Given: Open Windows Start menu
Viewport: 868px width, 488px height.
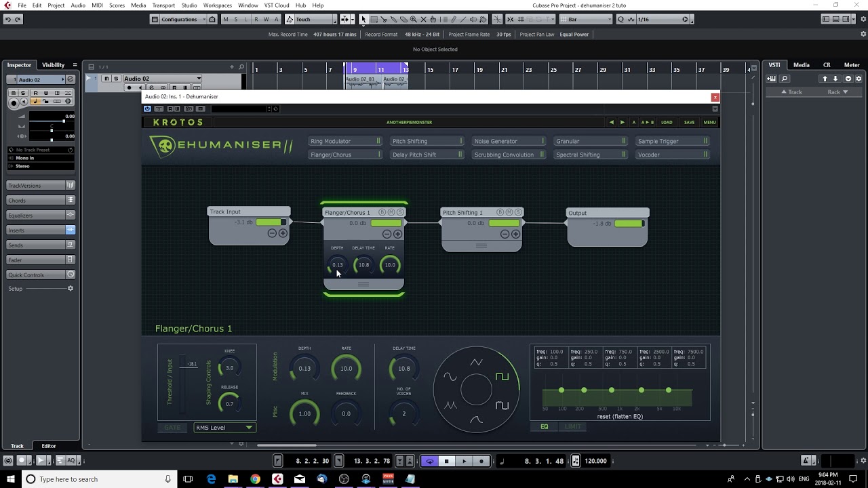Looking at the screenshot, I should point(10,479).
